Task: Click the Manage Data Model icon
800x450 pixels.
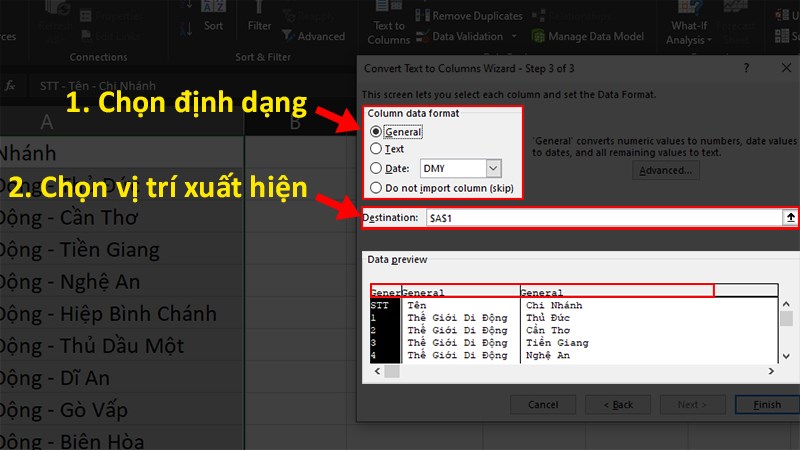Action: 538,36
